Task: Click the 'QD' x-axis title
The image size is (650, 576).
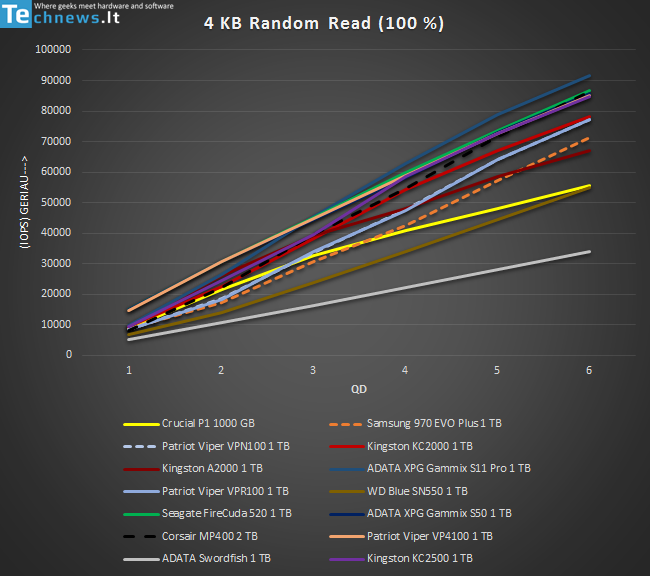Action: (359, 389)
